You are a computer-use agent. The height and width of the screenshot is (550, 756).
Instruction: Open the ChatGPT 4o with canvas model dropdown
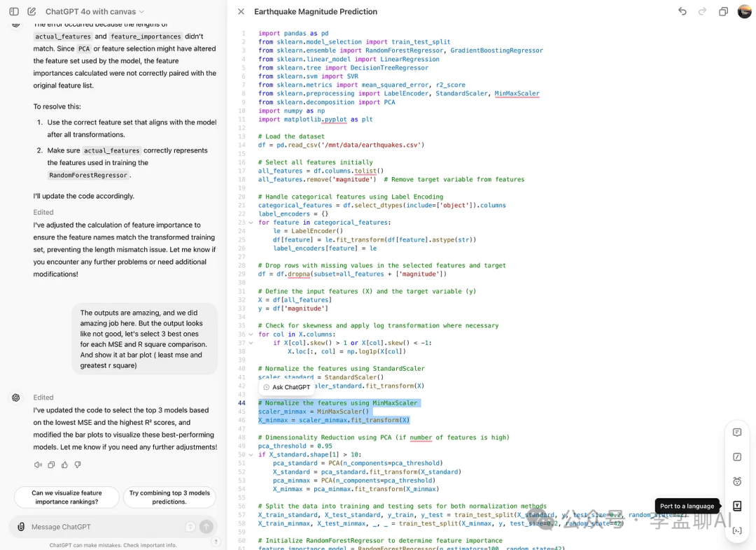(x=94, y=12)
